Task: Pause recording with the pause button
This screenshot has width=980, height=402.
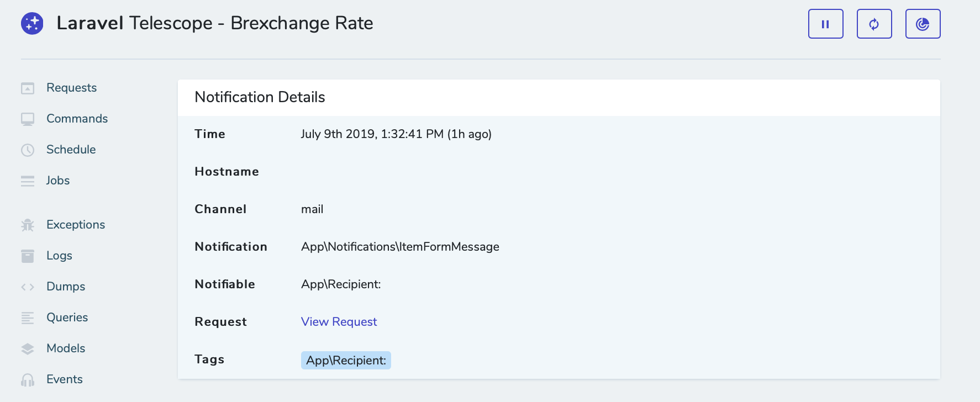Action: (825, 24)
